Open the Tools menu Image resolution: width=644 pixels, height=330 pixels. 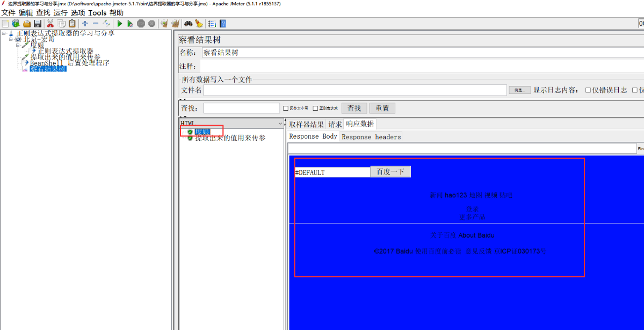97,13
